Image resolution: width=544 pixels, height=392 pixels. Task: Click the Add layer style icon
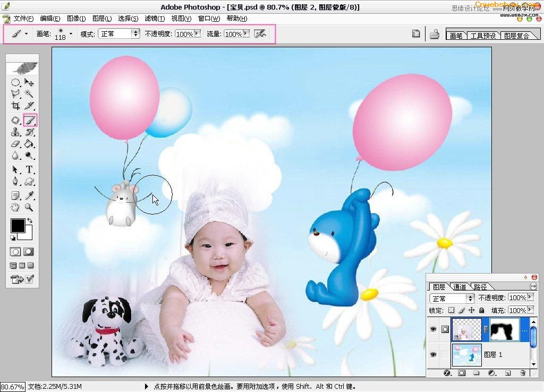pos(447,373)
